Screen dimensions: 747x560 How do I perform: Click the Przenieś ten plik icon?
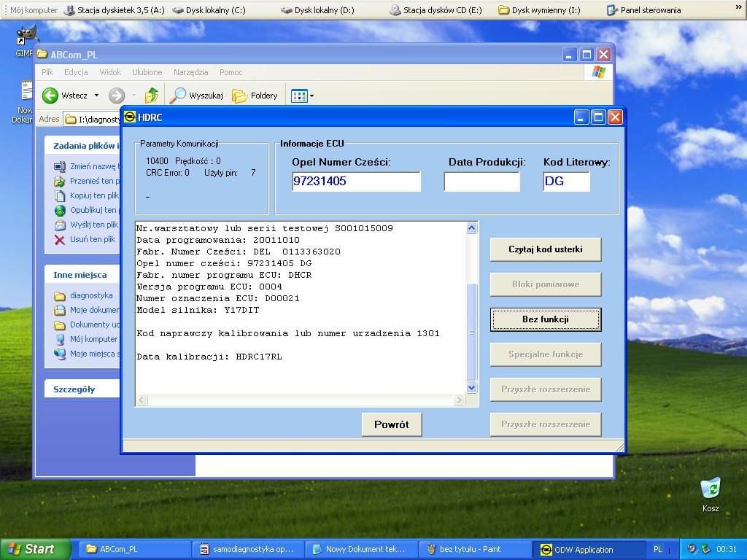point(60,181)
